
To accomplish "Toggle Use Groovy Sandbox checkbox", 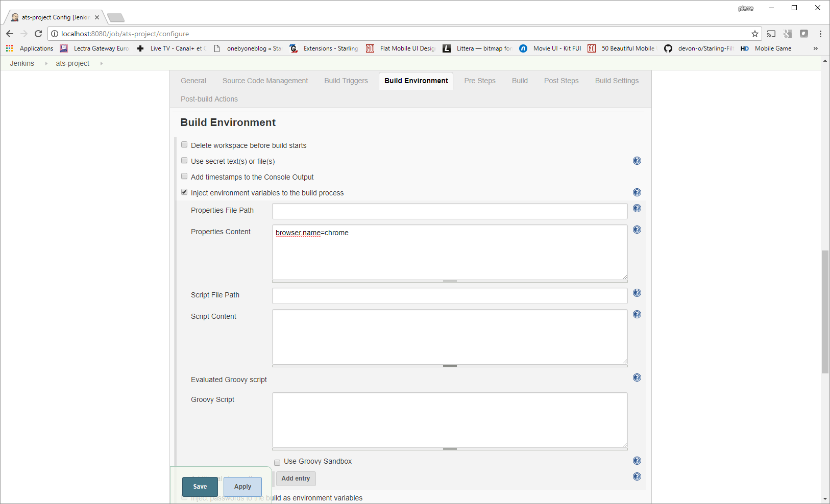I will 277,463.
